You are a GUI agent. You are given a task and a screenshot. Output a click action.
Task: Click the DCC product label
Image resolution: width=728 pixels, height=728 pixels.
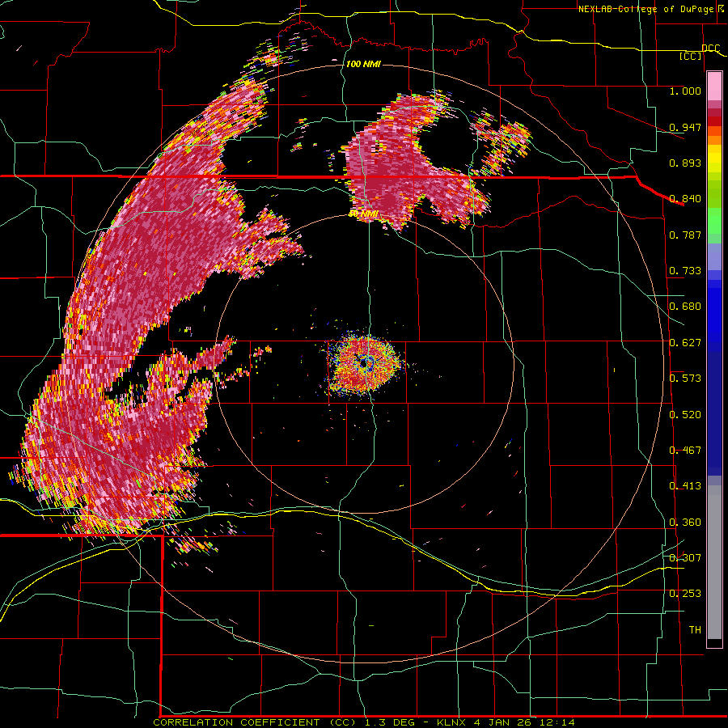[x=710, y=49]
